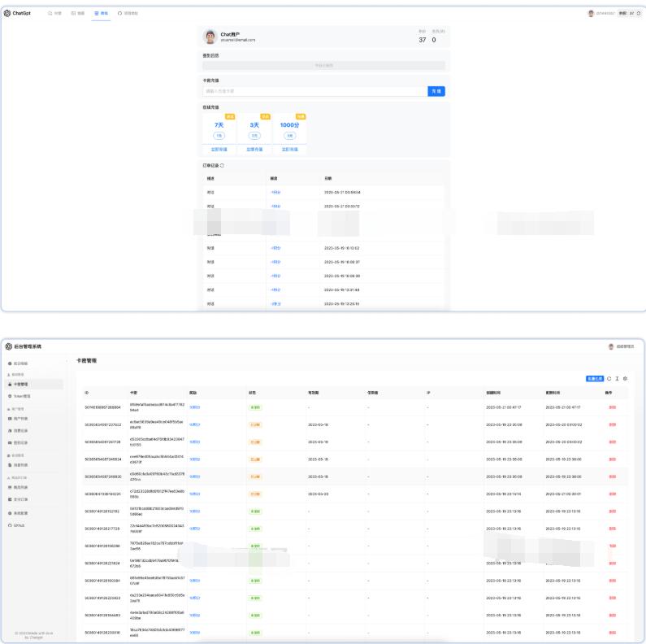The image size is (646, 644).
Task: Click 立即充值 under the 1000分 plan
Action: coord(289,150)
